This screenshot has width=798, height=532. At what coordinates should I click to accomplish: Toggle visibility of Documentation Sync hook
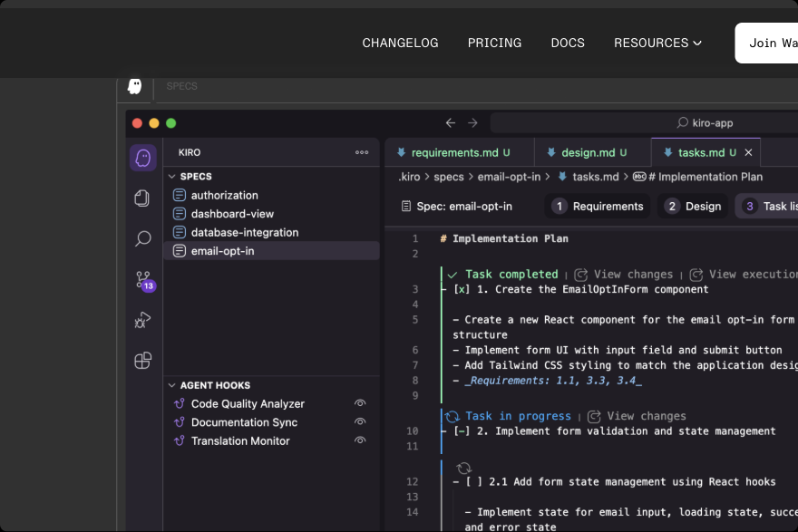[x=360, y=421]
